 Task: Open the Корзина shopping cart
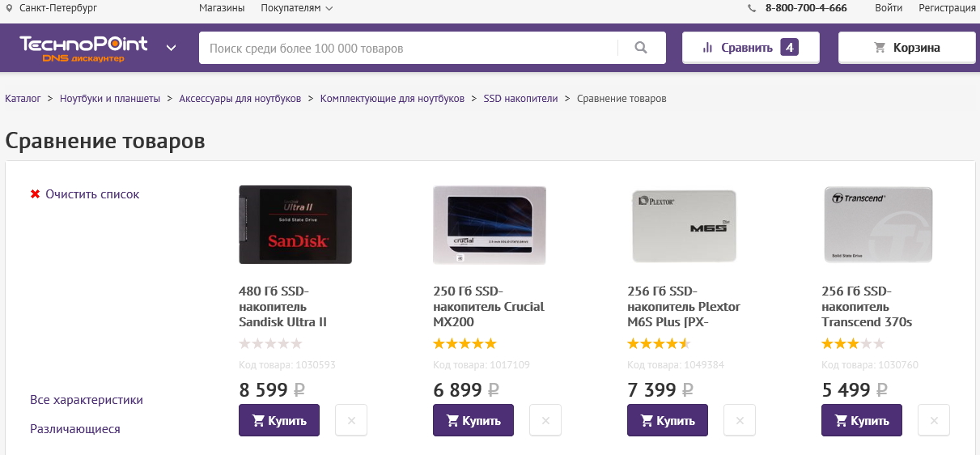coord(906,48)
